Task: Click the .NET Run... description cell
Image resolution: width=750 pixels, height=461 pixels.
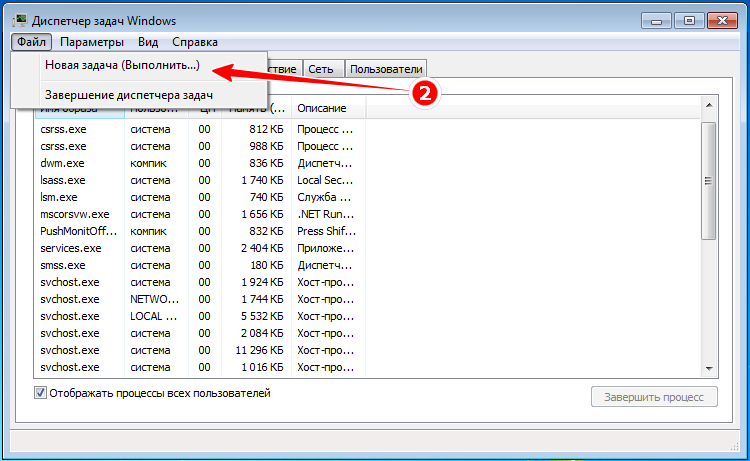Action: (x=326, y=214)
